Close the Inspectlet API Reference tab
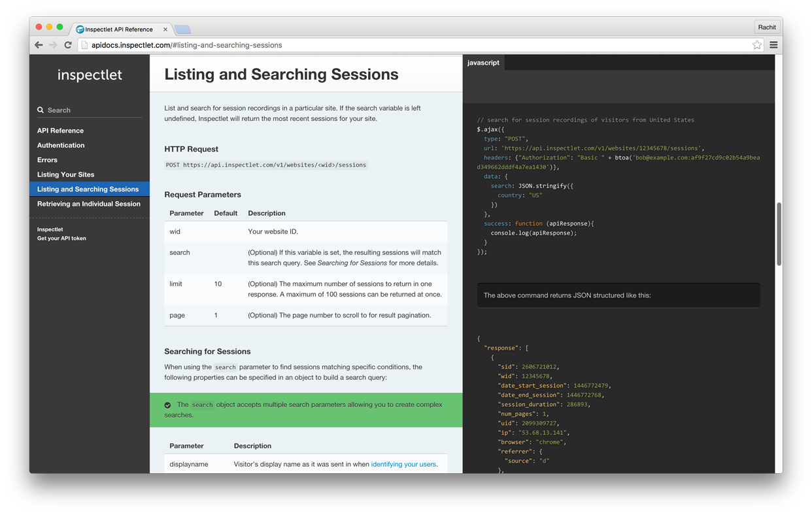The width and height of the screenshot is (812, 515). coord(165,29)
